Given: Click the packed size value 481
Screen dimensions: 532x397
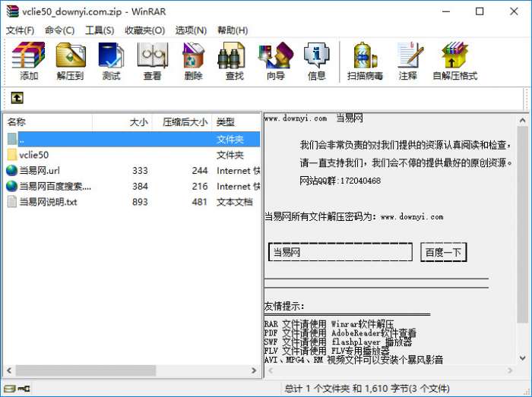Looking at the screenshot, I should tap(199, 202).
